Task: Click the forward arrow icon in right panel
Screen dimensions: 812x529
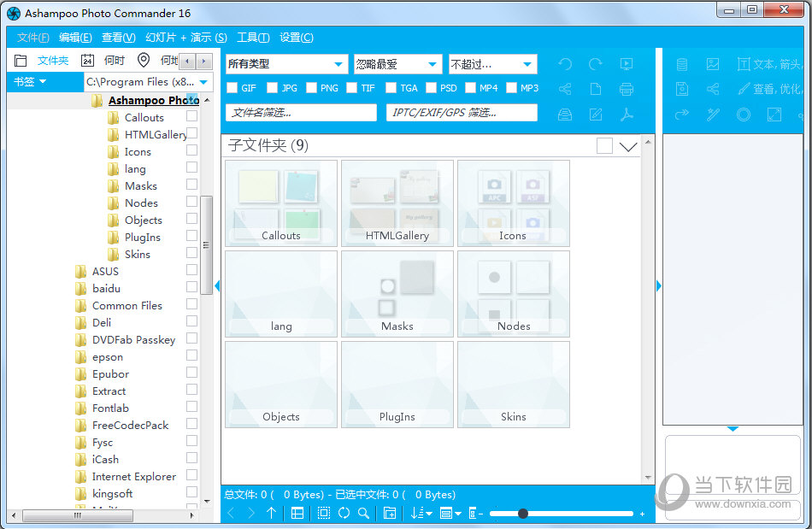Action: 682,115
